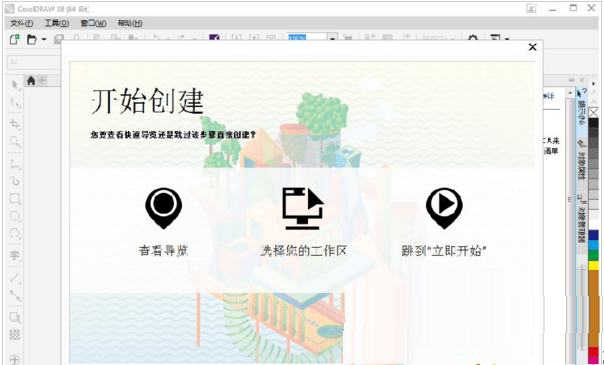
Task: Open the Options gear icon
Action: pos(473,38)
